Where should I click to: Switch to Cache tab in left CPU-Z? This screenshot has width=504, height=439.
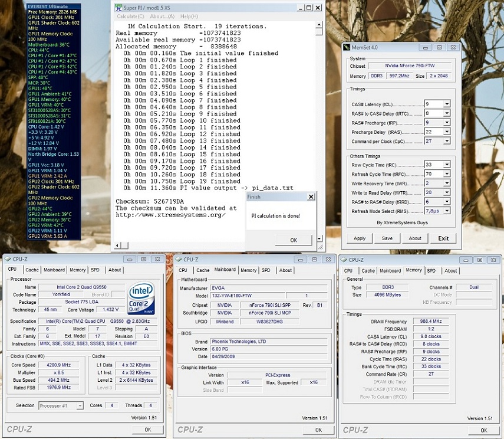coord(32,270)
